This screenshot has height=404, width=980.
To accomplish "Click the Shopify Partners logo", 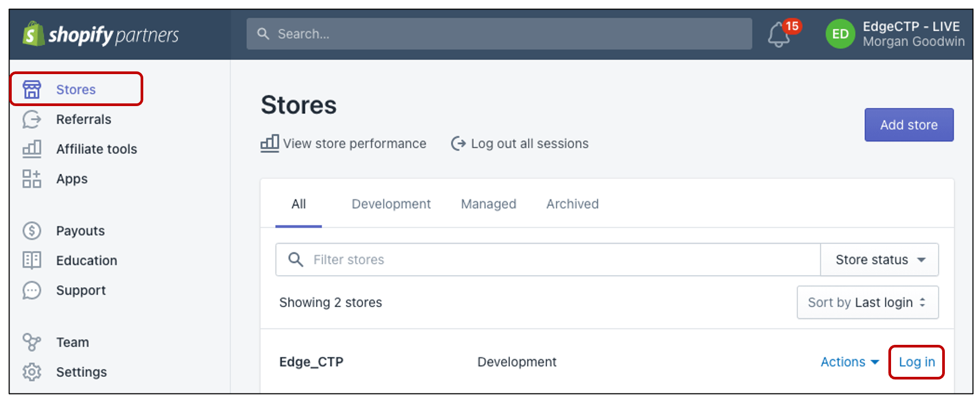I will (101, 34).
